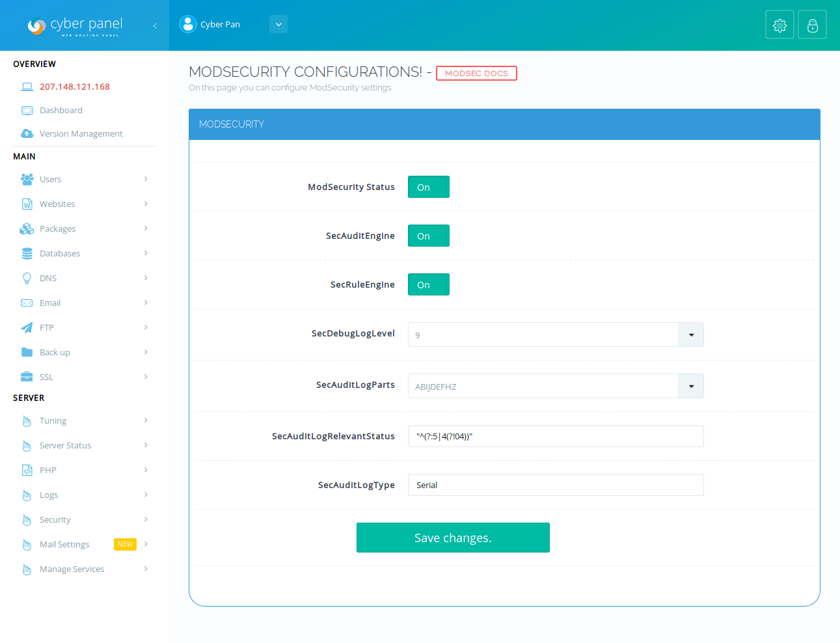Collapse sidebar with the left arrow
The image size is (840, 643).
click(155, 25)
